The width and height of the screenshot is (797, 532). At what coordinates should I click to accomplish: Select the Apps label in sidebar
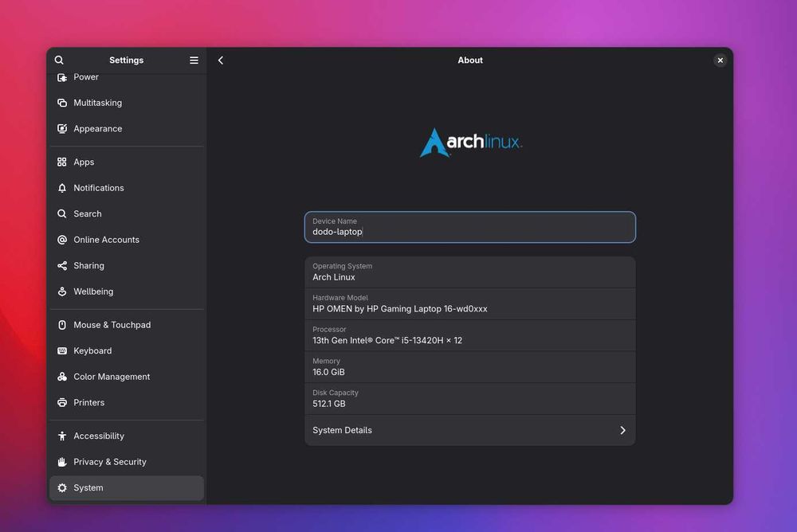tap(84, 162)
